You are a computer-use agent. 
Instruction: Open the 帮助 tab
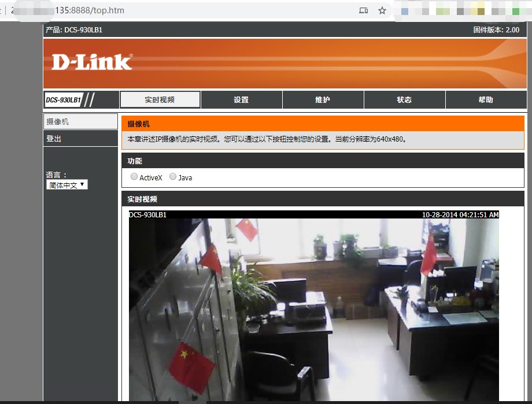point(486,100)
